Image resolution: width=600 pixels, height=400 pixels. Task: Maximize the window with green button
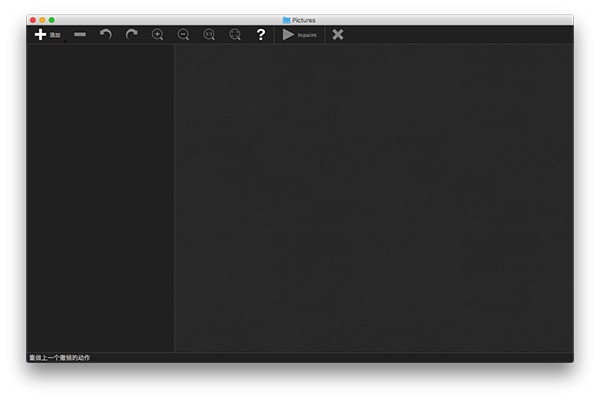[x=52, y=20]
